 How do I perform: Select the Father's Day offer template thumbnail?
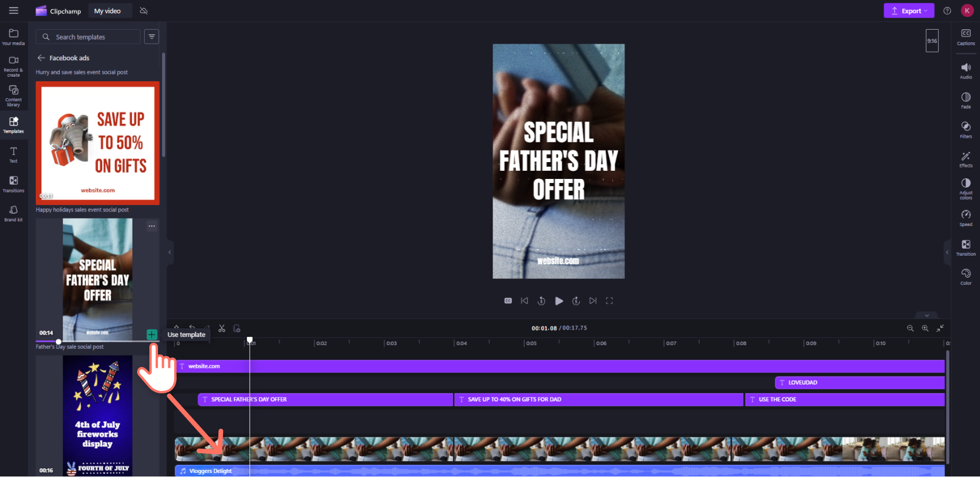[x=98, y=279]
